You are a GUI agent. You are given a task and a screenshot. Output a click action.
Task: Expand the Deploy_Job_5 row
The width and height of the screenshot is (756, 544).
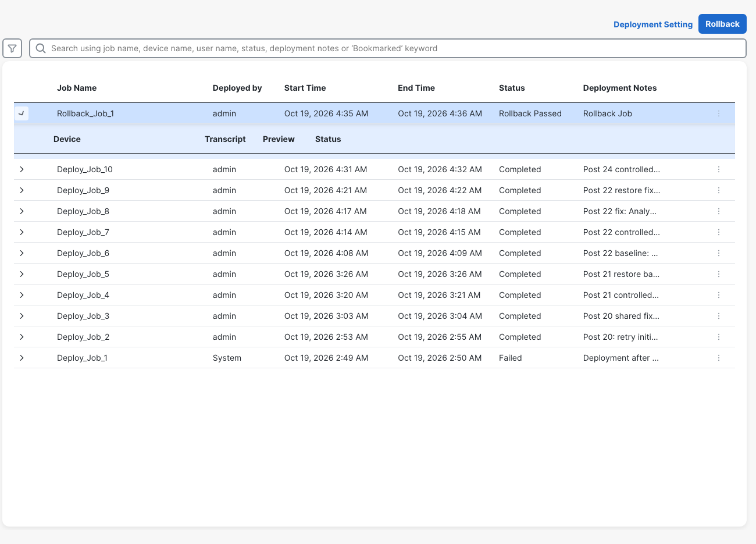click(22, 274)
